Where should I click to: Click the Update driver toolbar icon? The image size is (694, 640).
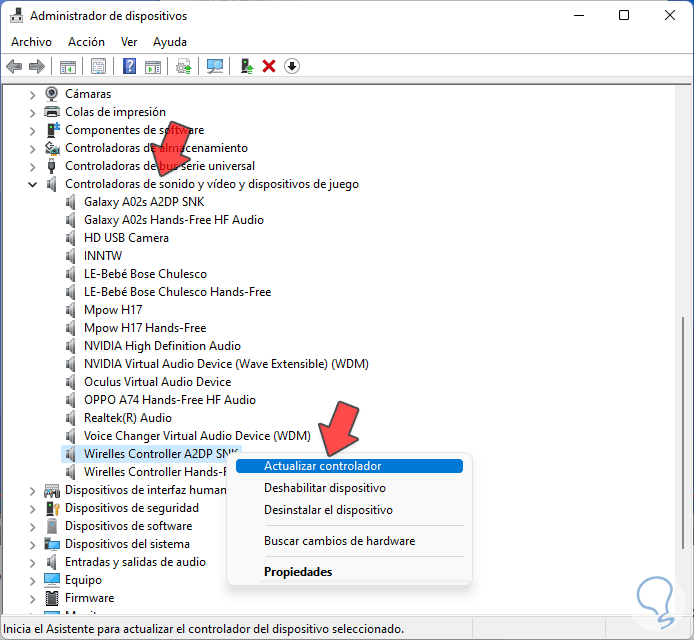(184, 66)
